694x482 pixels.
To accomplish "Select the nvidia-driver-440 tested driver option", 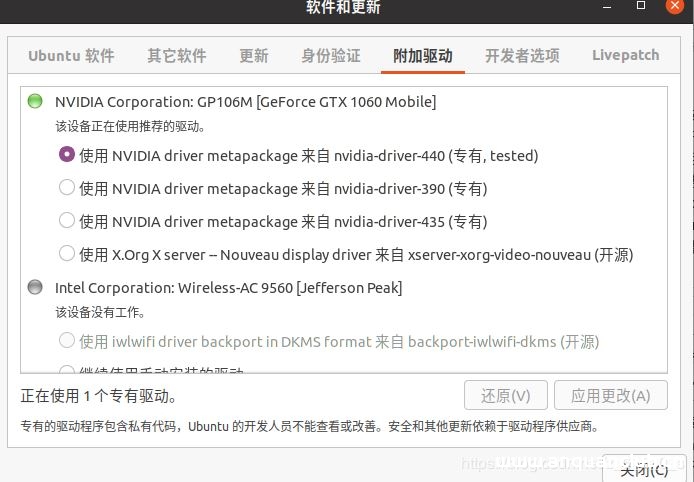I will tap(67, 155).
